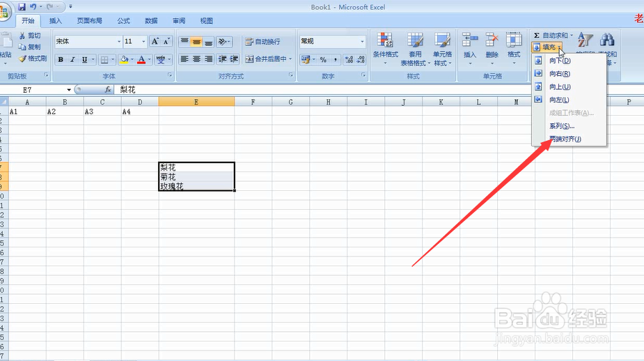644x361 pixels.
Task: Choose Justify (两端对齐) from Fill menu
Action: [569, 139]
